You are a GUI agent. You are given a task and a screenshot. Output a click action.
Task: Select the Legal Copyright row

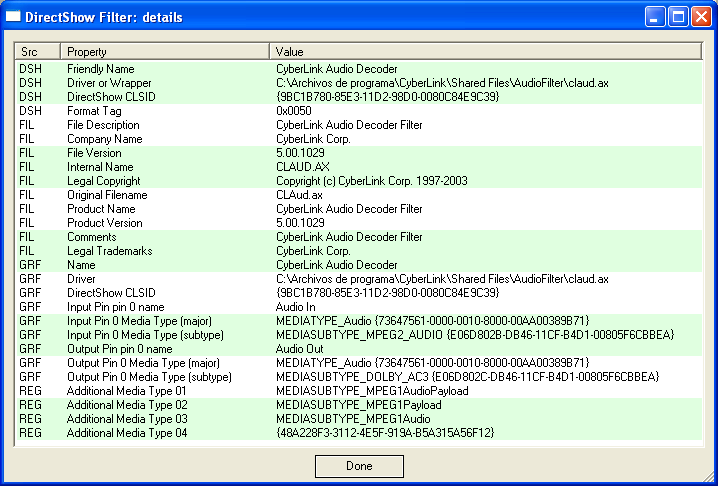click(359, 181)
